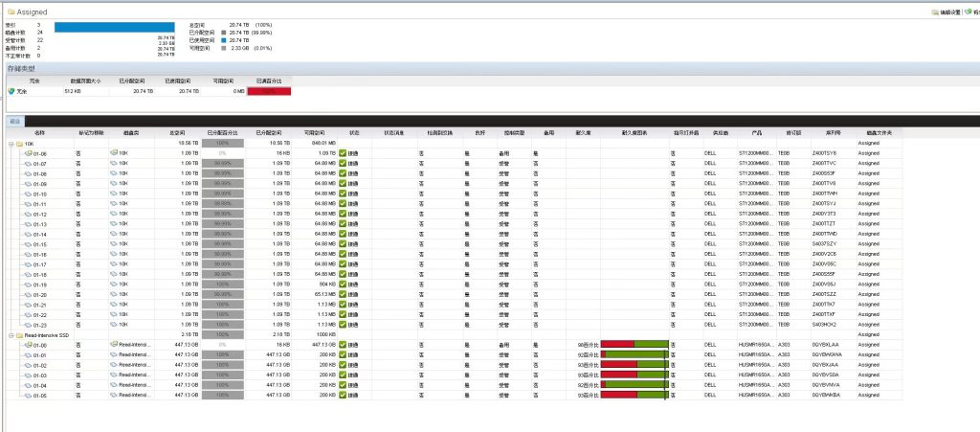Screen dimensions: 980x432
Task: Switch to the disks tab above the table
Action: tap(14, 121)
